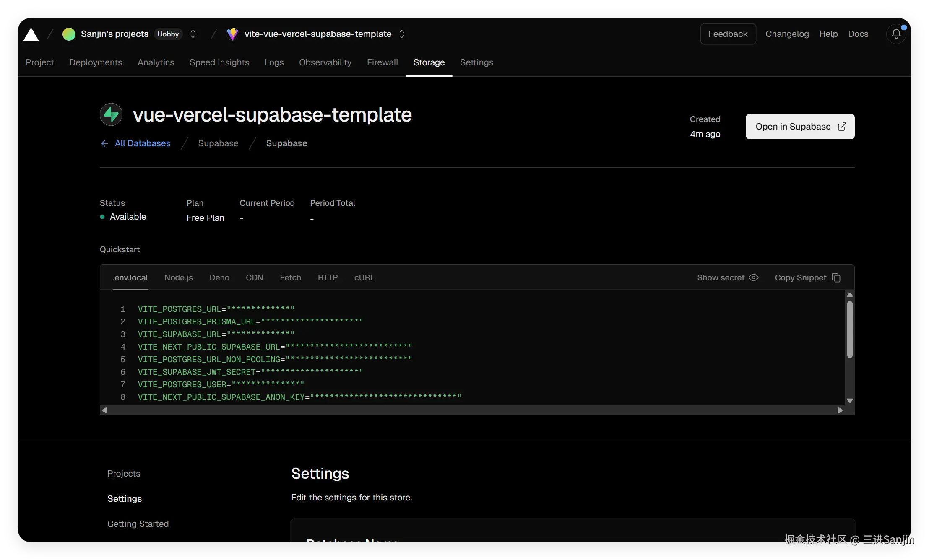Click the Vercel triangle logo
929x560 pixels.
click(31, 34)
